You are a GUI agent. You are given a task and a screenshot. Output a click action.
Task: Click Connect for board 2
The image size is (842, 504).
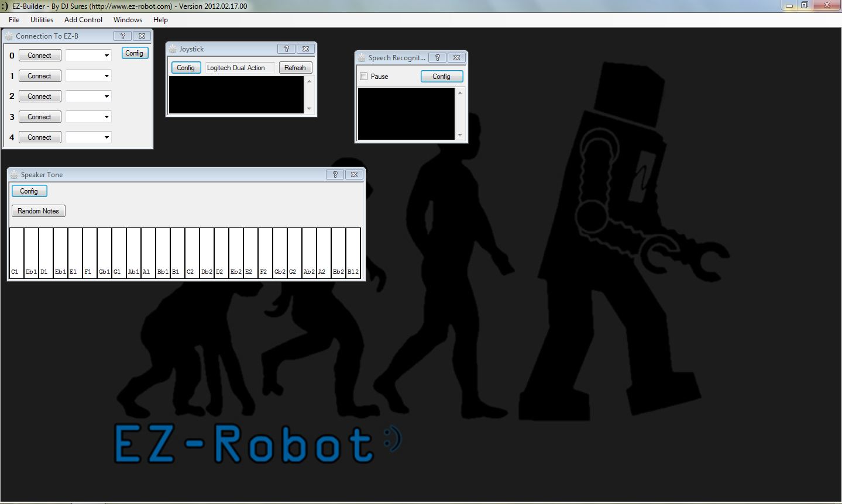pos(40,96)
